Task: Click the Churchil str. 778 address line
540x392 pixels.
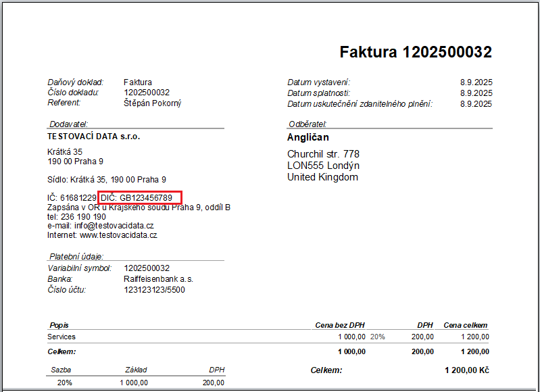Action: (323, 154)
